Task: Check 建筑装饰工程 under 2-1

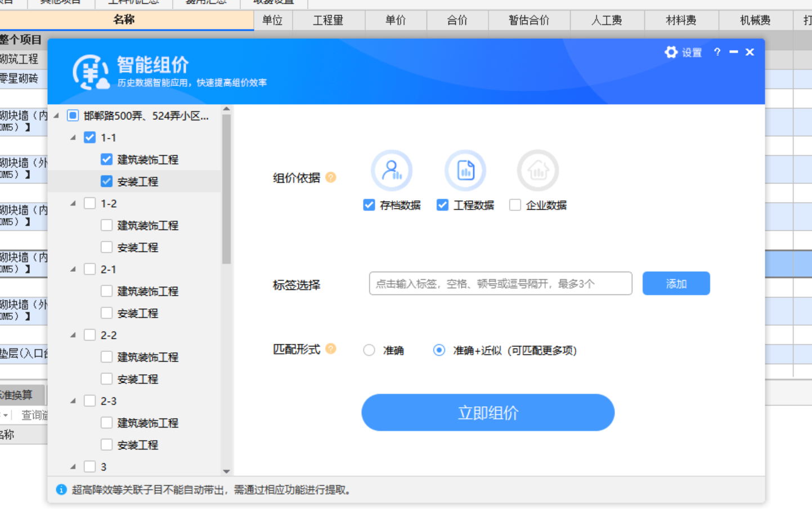Action: [x=106, y=291]
